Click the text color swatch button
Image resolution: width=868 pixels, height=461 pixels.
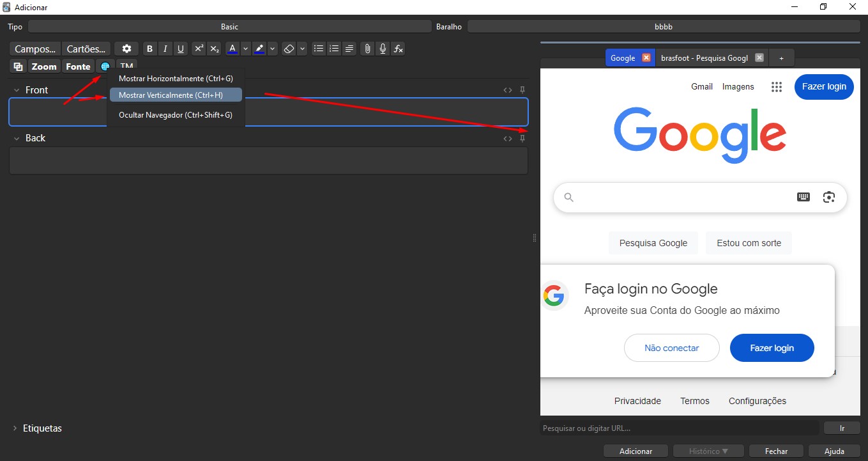point(232,49)
